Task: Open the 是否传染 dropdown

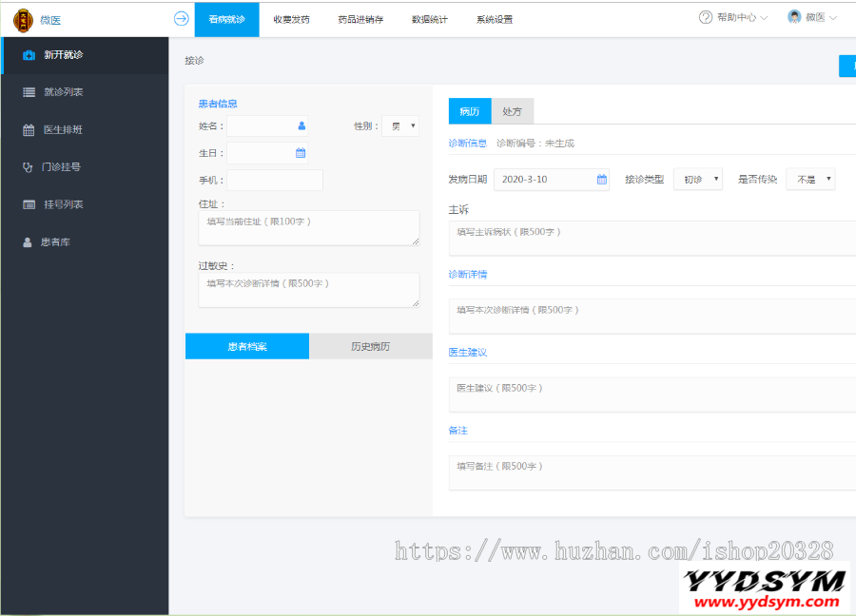Action: coord(811,179)
